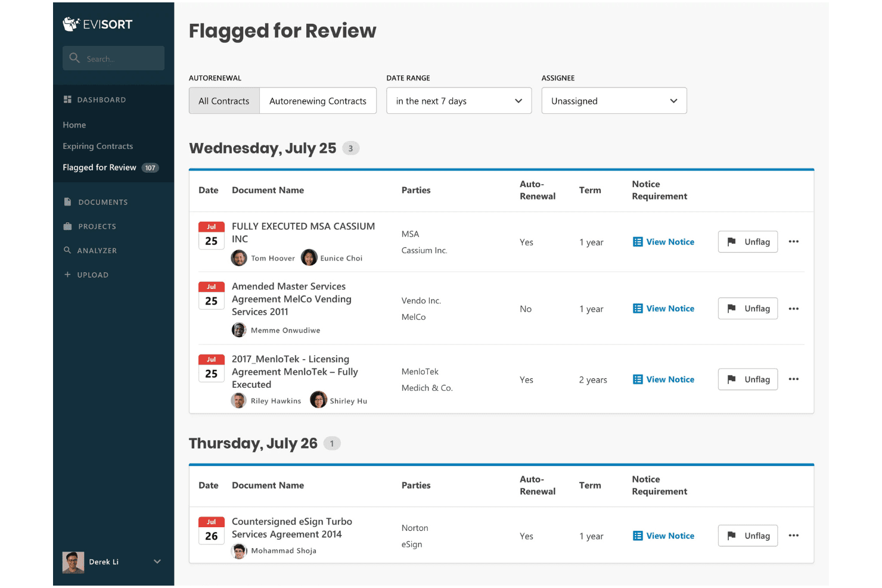Open Projects via its briefcase icon
This screenshot has width=882, height=588.
67,226
